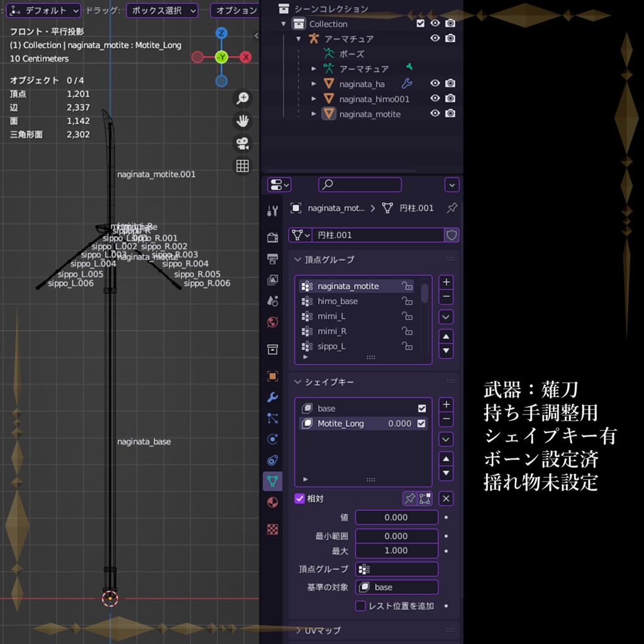
Task: Open the オプション menu
Action: pos(235,11)
